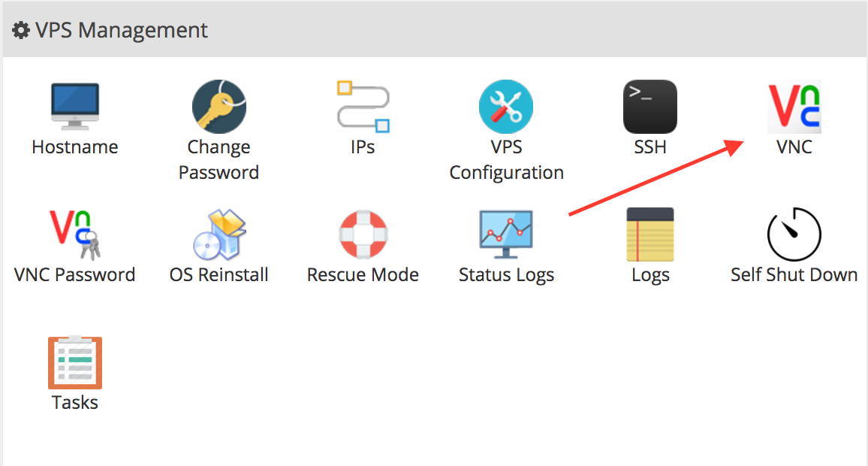Click the gear icon beside VPS Management
The image size is (868, 466).
[x=21, y=30]
